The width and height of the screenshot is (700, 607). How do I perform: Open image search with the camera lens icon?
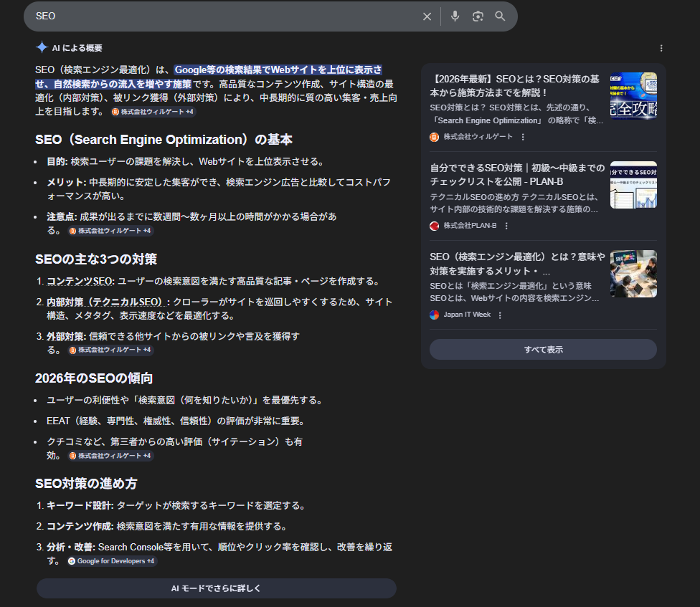click(x=478, y=16)
